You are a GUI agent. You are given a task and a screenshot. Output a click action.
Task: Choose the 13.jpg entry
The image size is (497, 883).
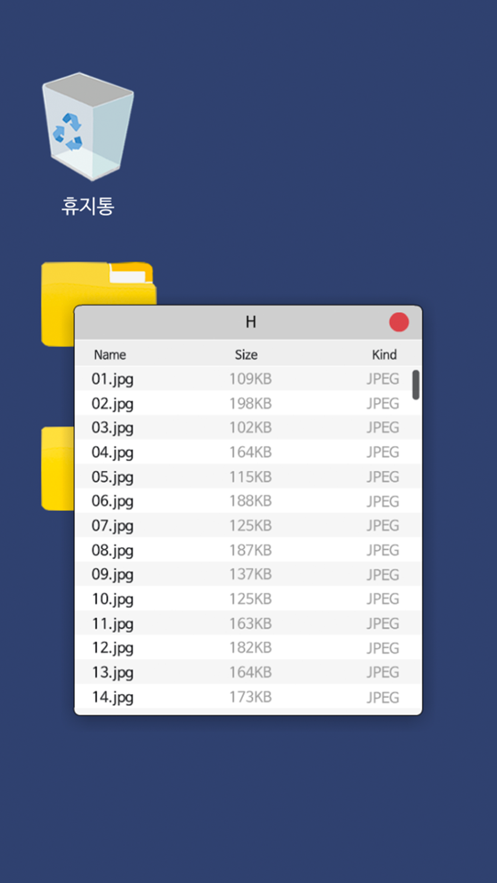248,672
